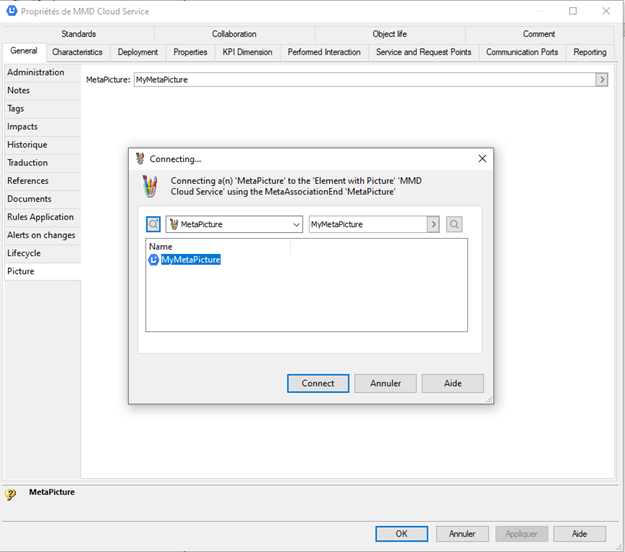Click the query search icon left of MetaPicture dropdown

(153, 225)
